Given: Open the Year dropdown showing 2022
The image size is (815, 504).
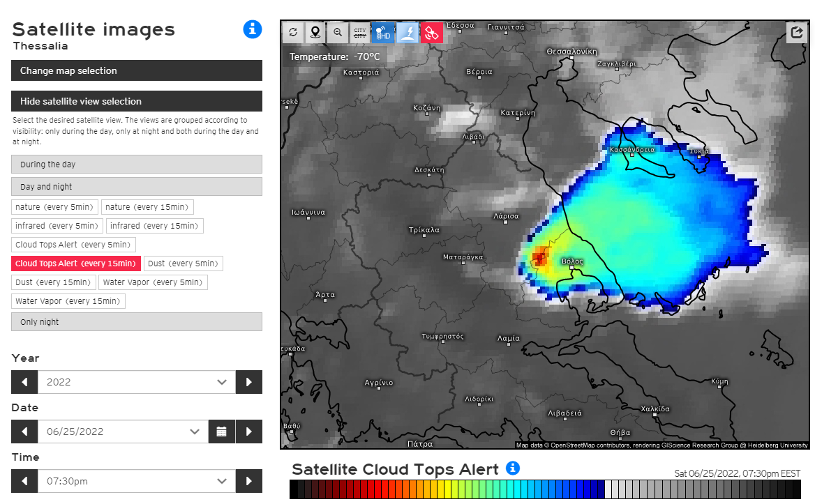Looking at the screenshot, I should click(x=136, y=382).
